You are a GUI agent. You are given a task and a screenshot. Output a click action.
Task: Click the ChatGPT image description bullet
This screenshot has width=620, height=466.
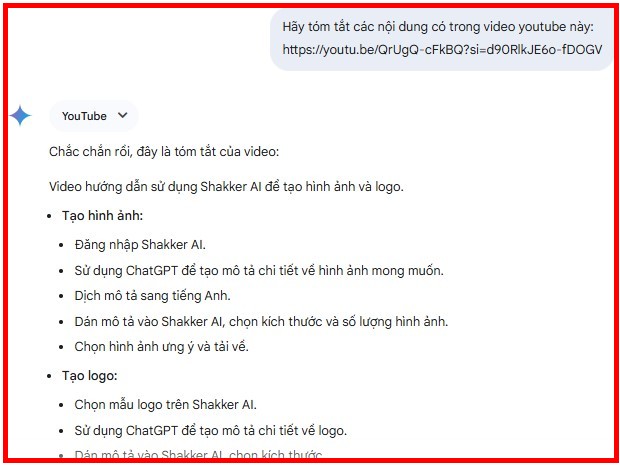(259, 271)
